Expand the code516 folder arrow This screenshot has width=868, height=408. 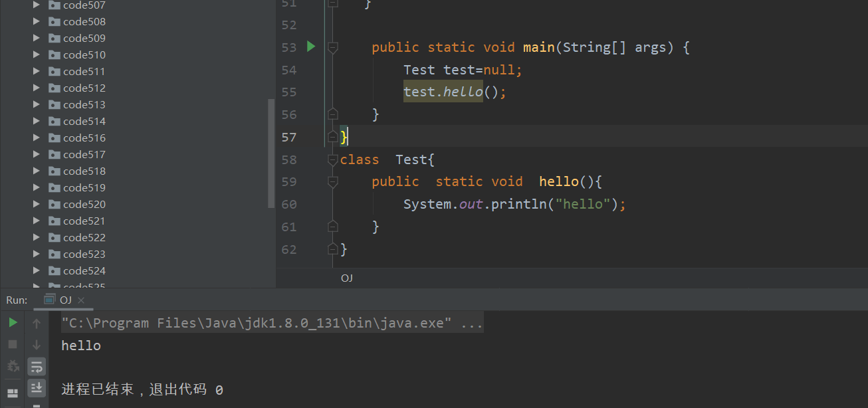coord(37,138)
